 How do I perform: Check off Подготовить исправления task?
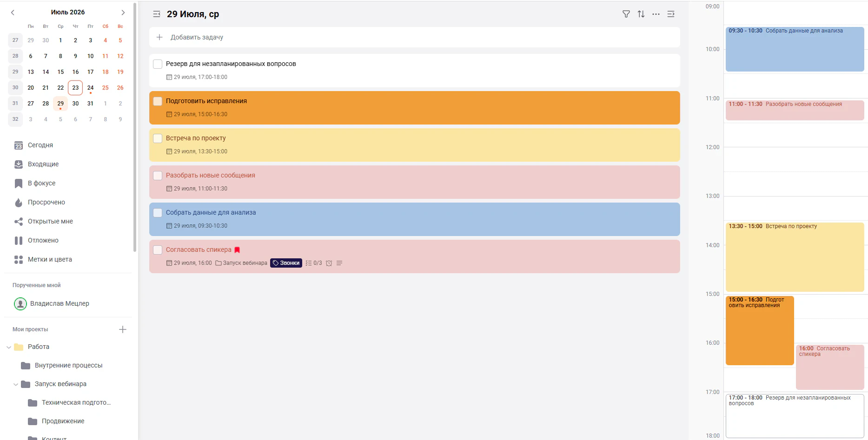[x=158, y=101]
